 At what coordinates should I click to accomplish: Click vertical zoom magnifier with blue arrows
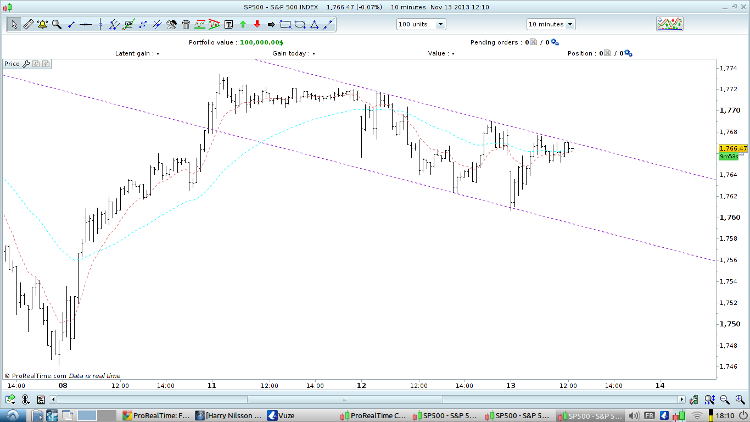point(709,399)
